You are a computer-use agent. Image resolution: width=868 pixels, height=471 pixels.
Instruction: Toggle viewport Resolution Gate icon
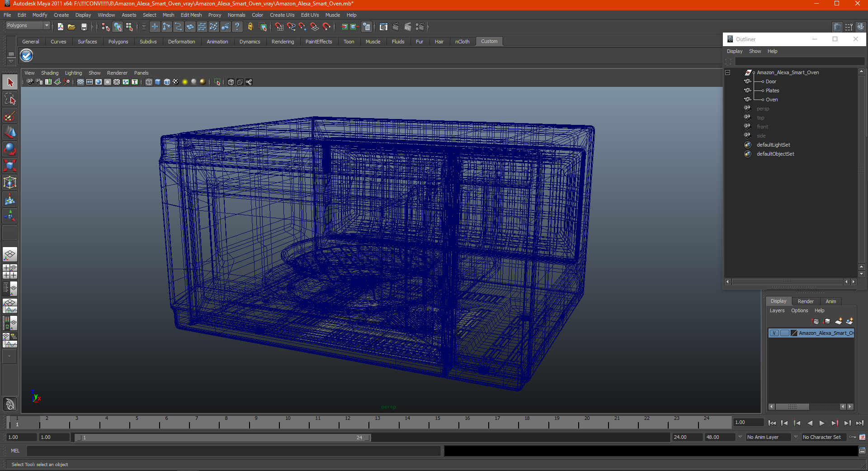(x=99, y=82)
